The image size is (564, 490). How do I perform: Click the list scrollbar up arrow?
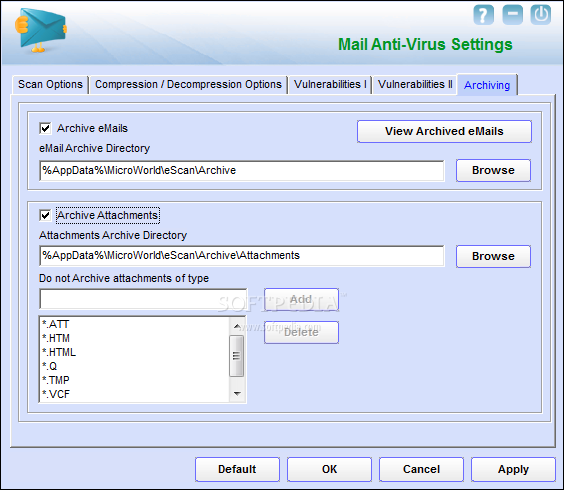(x=237, y=326)
